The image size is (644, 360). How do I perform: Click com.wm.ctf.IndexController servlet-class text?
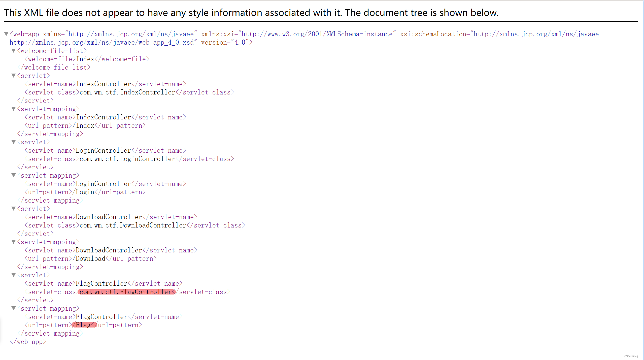(127, 92)
